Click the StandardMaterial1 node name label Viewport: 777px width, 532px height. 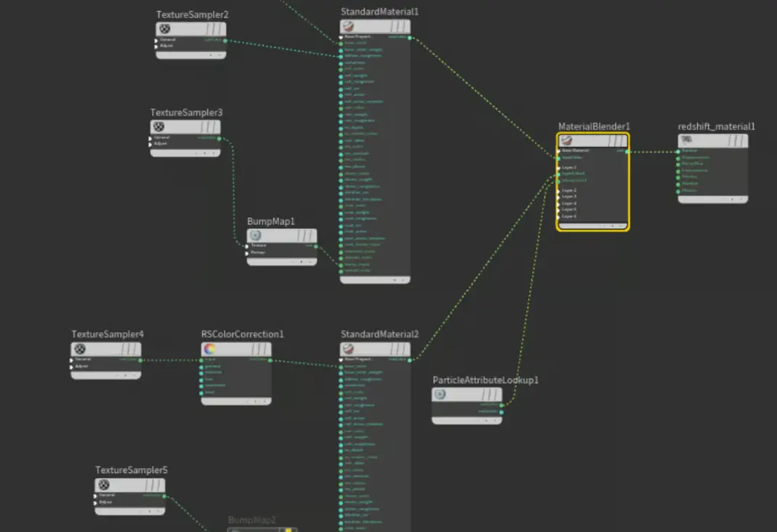379,12
